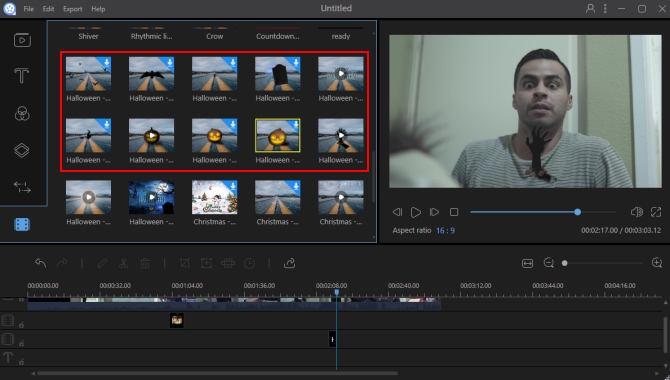Enter fullscreen preview mode
The height and width of the screenshot is (380, 670).
point(656,212)
